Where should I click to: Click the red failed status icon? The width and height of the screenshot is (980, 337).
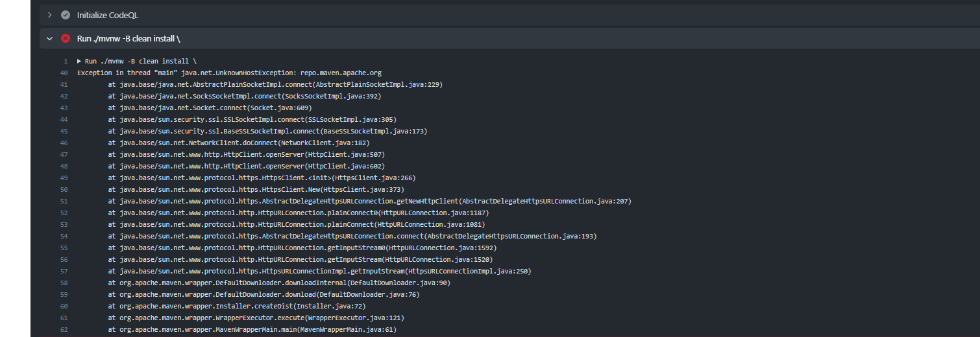tap(66, 39)
